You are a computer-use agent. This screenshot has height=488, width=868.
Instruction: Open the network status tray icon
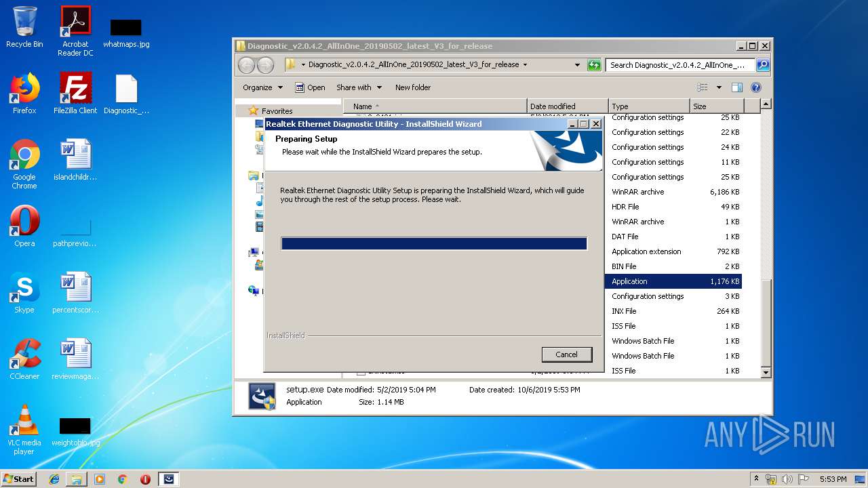(771, 479)
